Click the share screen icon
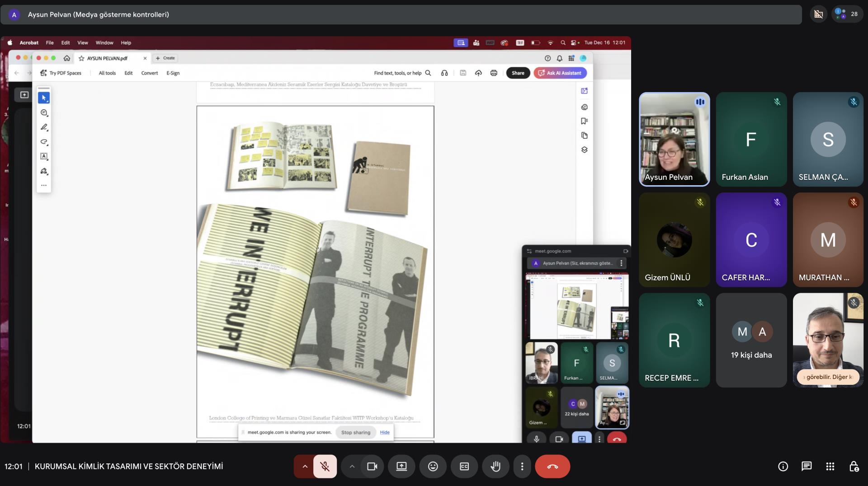Screen dimensions: 868x486 click(x=401, y=467)
